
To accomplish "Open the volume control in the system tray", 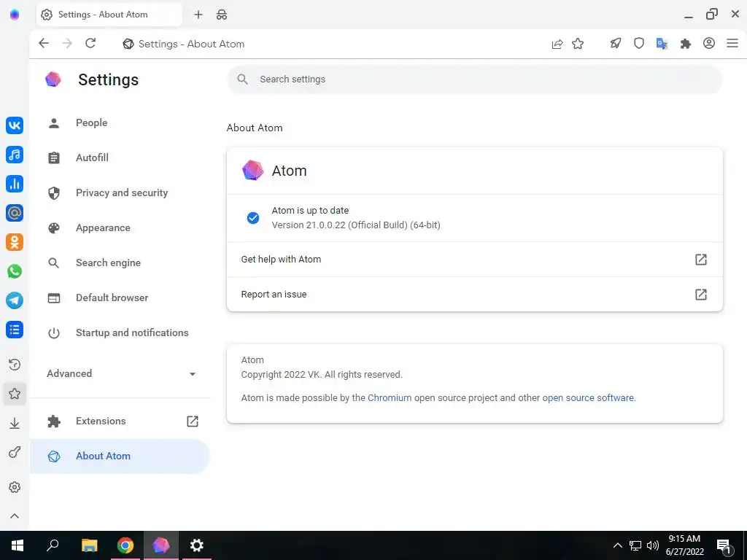I will [653, 545].
